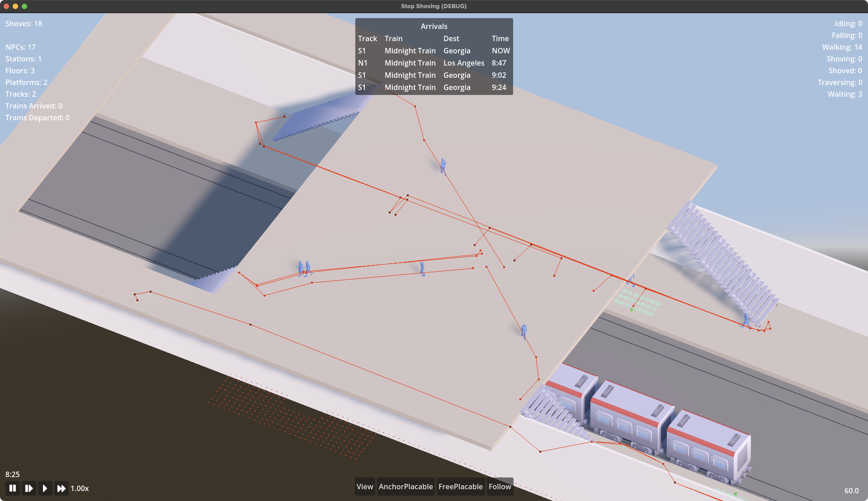
Task: Open the View mode button
Action: tap(364, 487)
